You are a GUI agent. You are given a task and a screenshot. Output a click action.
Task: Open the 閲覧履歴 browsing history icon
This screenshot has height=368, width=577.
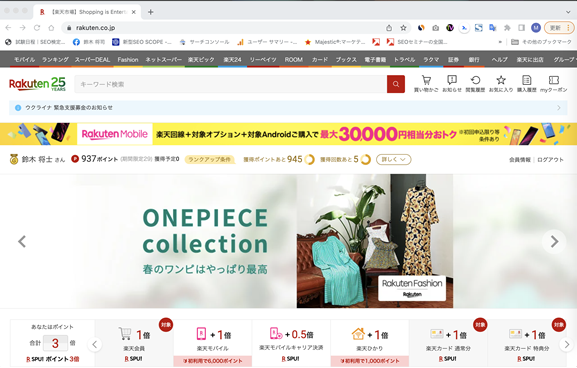pos(475,84)
